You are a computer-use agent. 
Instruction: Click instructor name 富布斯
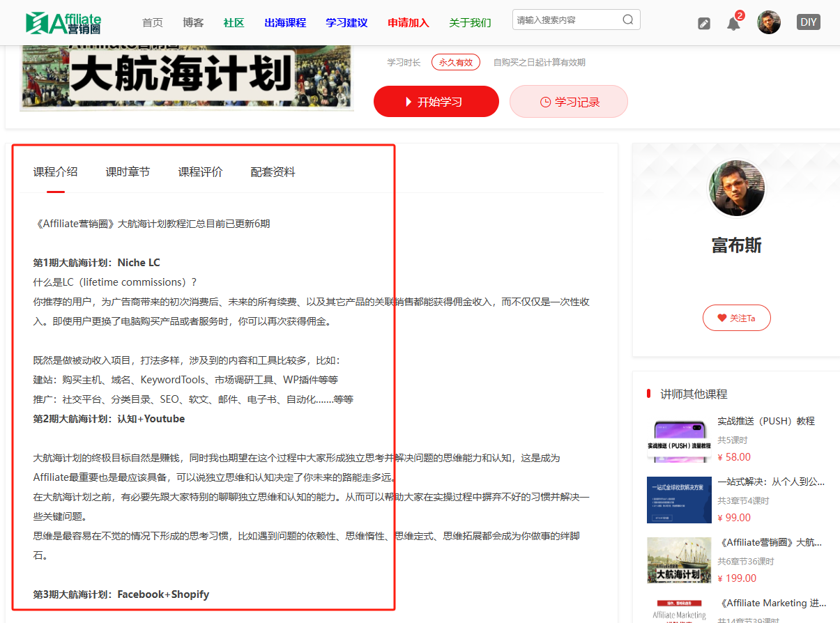pos(737,245)
